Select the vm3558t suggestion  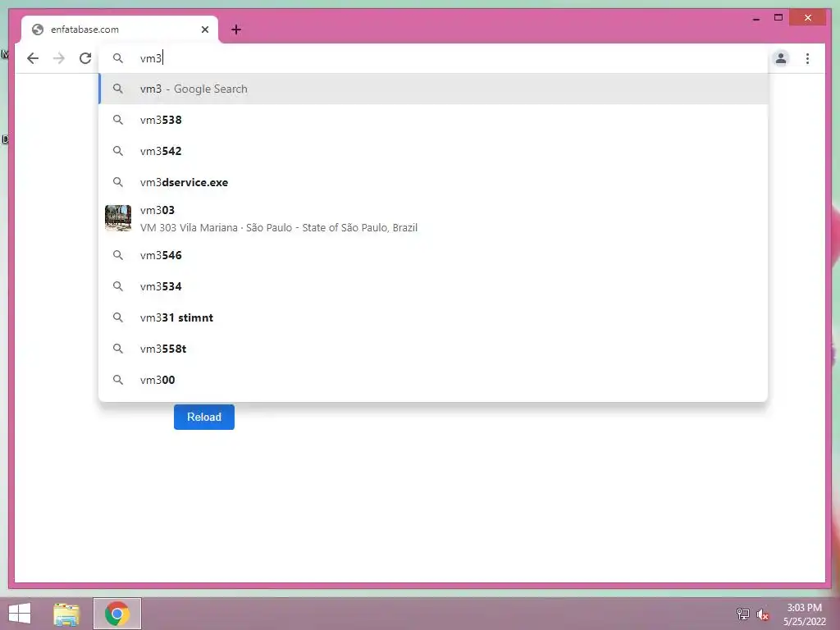coord(433,349)
